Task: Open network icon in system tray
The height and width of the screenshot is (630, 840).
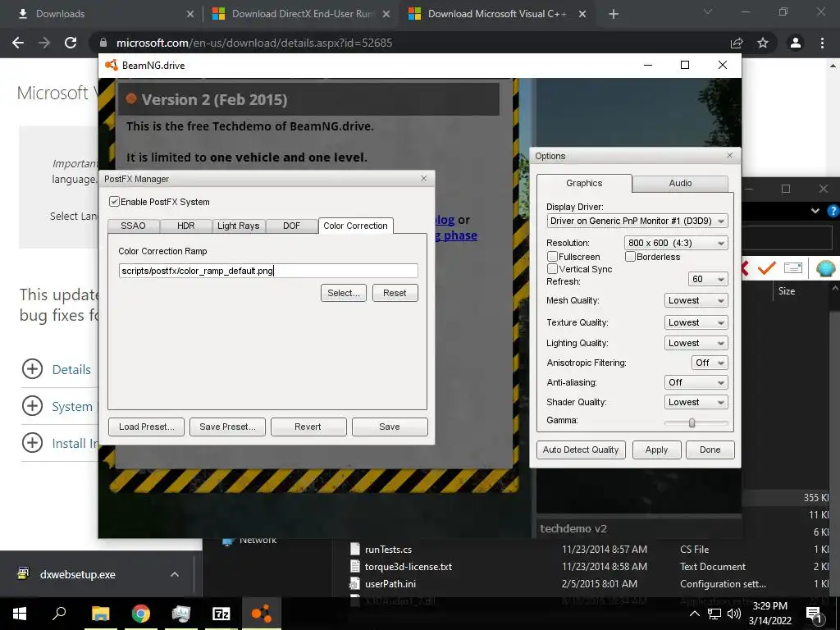Action: click(714, 614)
